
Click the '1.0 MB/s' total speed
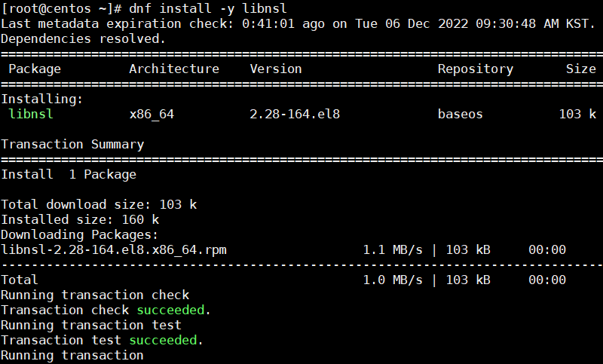point(393,280)
